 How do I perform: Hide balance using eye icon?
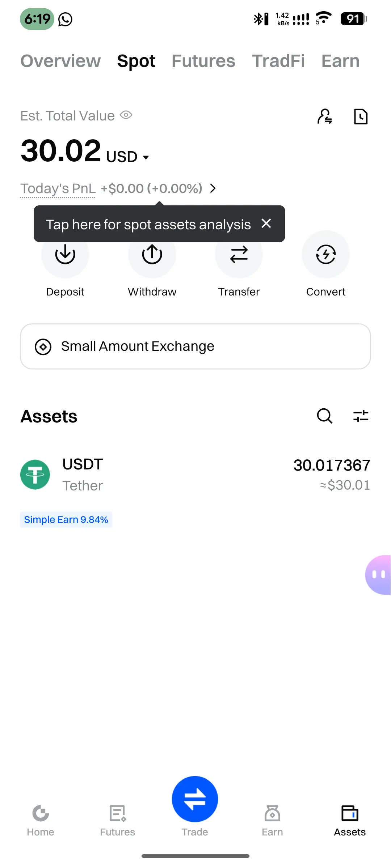click(x=126, y=115)
